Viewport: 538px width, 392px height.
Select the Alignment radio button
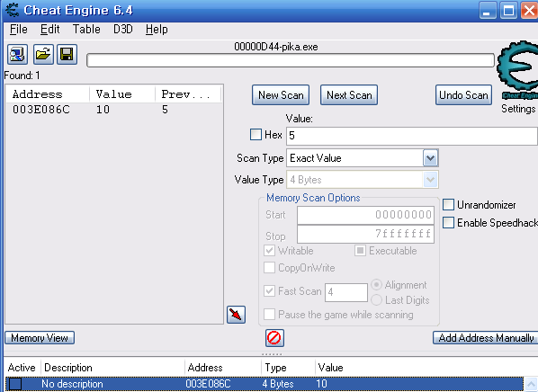coord(376,285)
